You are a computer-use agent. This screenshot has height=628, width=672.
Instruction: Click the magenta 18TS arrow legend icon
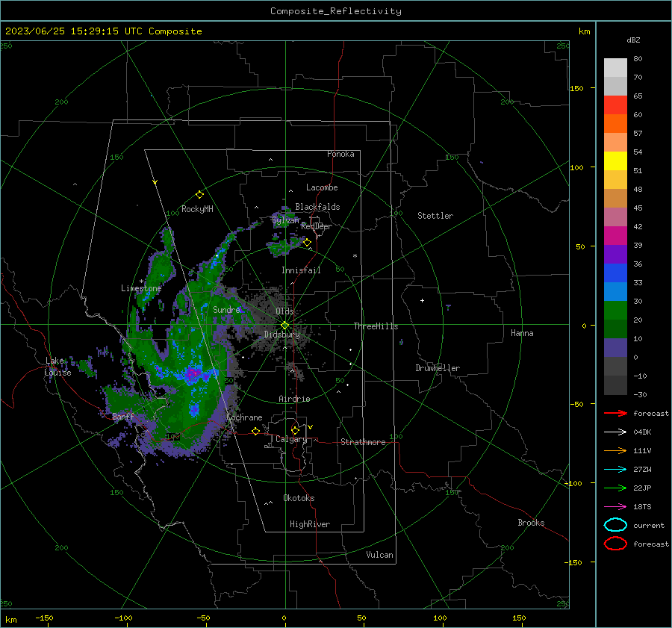click(615, 507)
